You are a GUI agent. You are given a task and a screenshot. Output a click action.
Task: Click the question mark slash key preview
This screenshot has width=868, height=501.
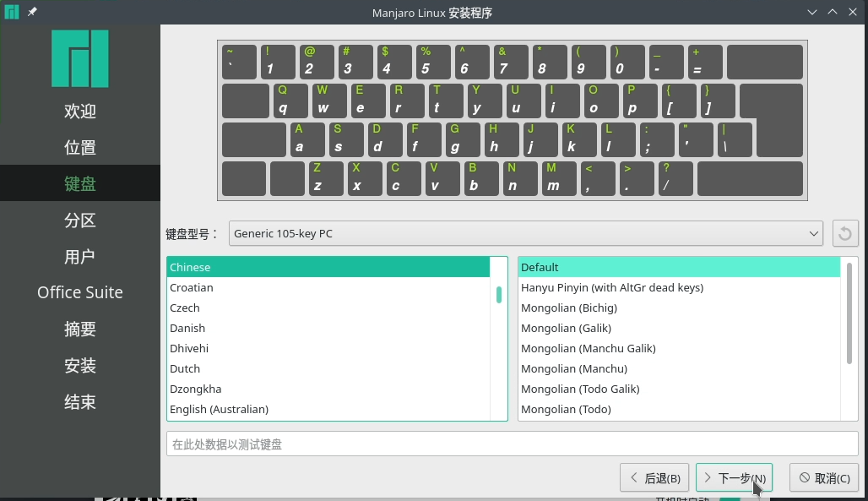pyautogui.click(x=676, y=178)
